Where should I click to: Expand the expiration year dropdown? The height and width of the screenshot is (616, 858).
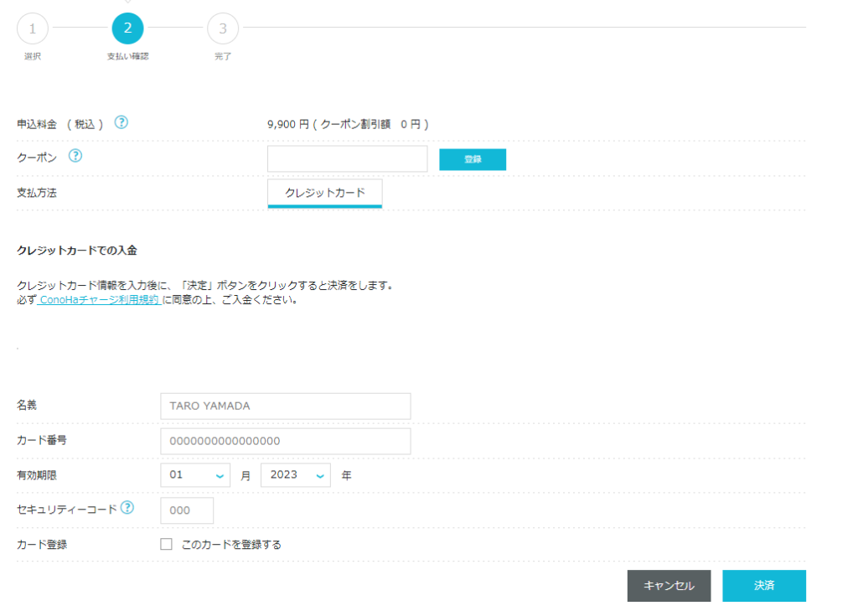tap(295, 475)
